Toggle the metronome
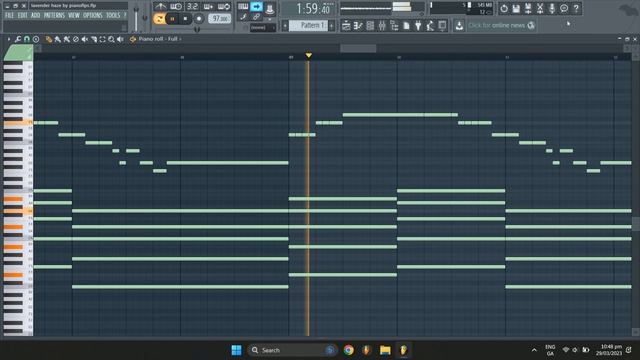Image resolution: width=640 pixels, height=360 pixels. pos(160,7)
